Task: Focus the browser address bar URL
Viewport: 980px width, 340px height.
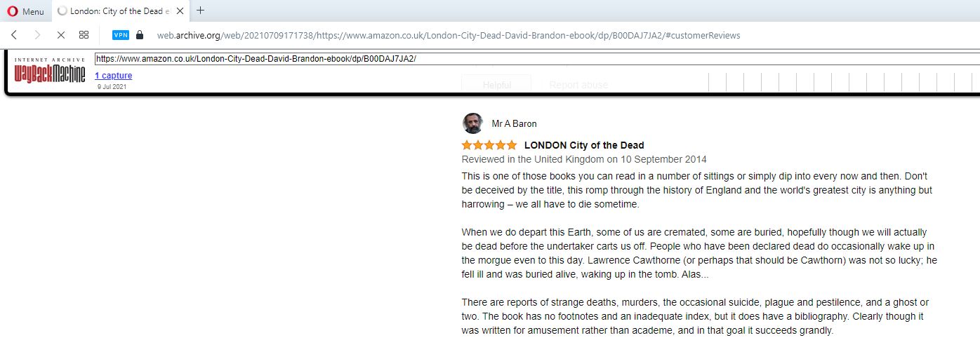Action: click(448, 35)
